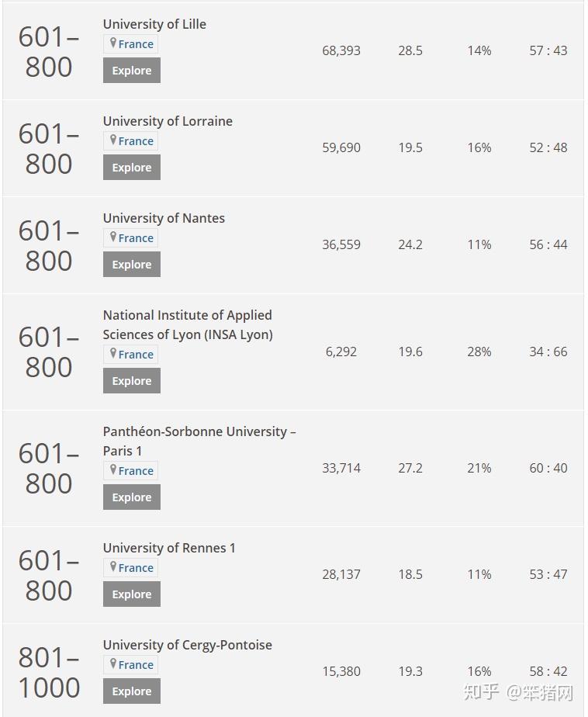This screenshot has height=717, width=588.
Task: Open the University of Lorraine title link
Action: point(168,121)
